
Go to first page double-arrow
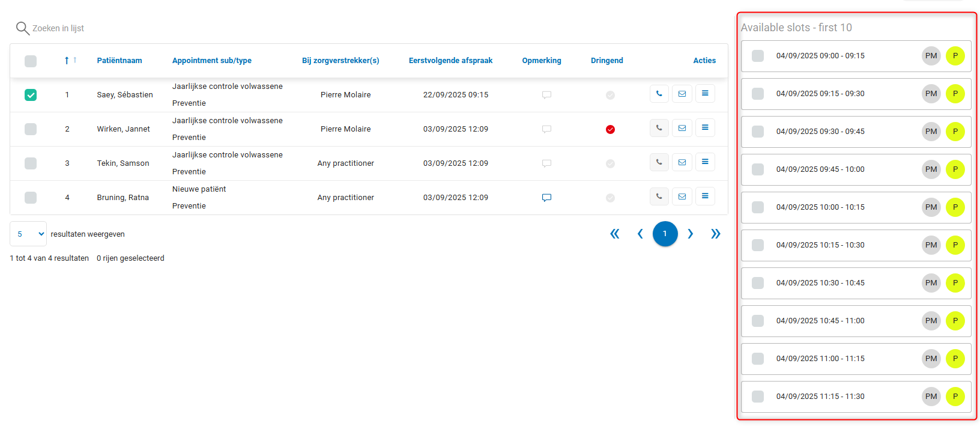(x=614, y=234)
